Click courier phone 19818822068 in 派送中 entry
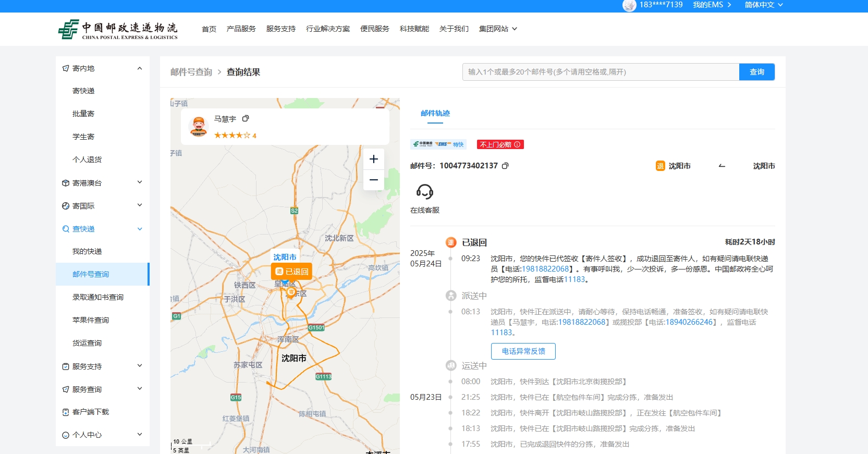Viewport: 868px width, 454px height. point(582,322)
